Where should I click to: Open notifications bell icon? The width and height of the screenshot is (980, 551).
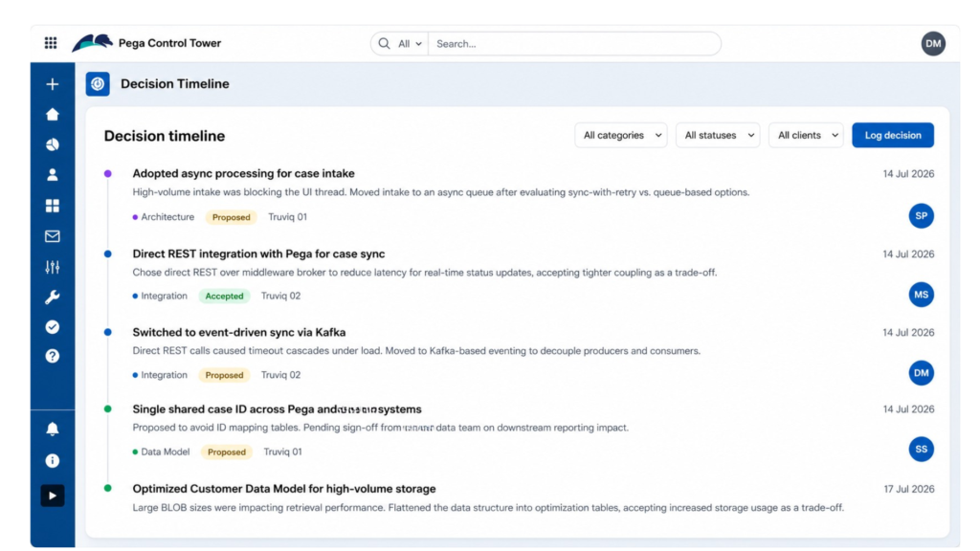pos(53,430)
